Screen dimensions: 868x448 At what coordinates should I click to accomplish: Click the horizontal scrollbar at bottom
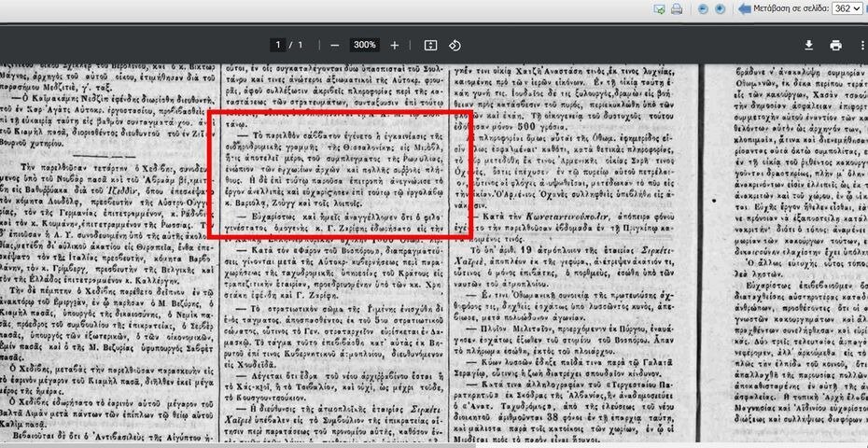click(238, 444)
